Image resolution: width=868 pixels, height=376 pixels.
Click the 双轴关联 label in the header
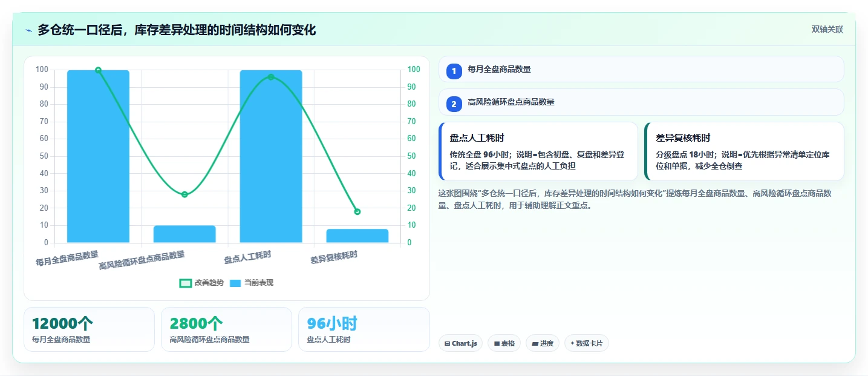click(827, 30)
